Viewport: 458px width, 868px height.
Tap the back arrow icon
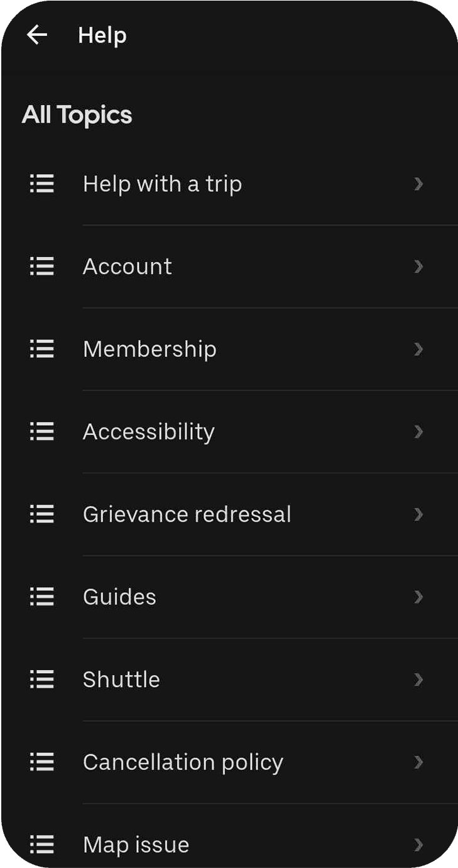[x=37, y=35]
